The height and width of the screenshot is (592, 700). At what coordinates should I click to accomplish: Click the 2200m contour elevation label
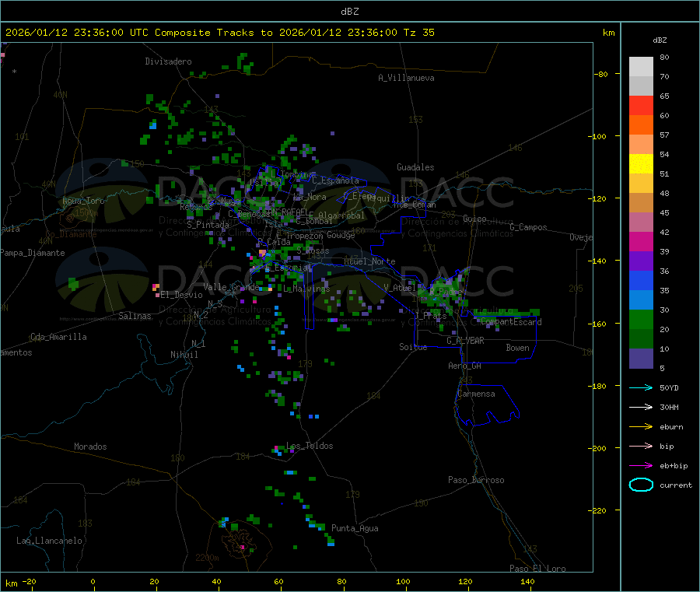coord(207,558)
